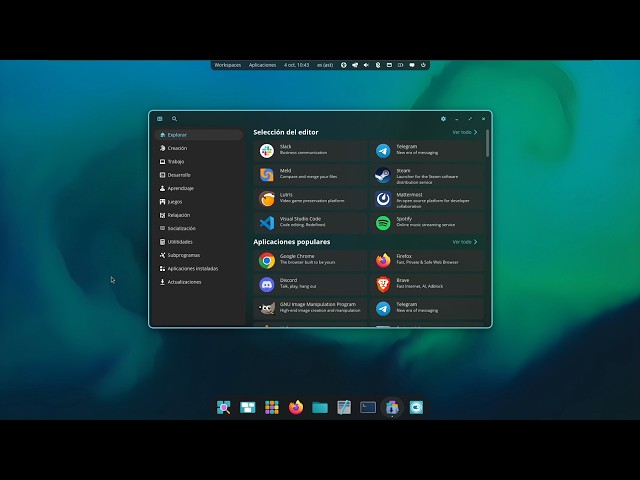This screenshot has width=640, height=480.
Task: Click the COSMIC Store icon in the dock
Action: [392, 407]
